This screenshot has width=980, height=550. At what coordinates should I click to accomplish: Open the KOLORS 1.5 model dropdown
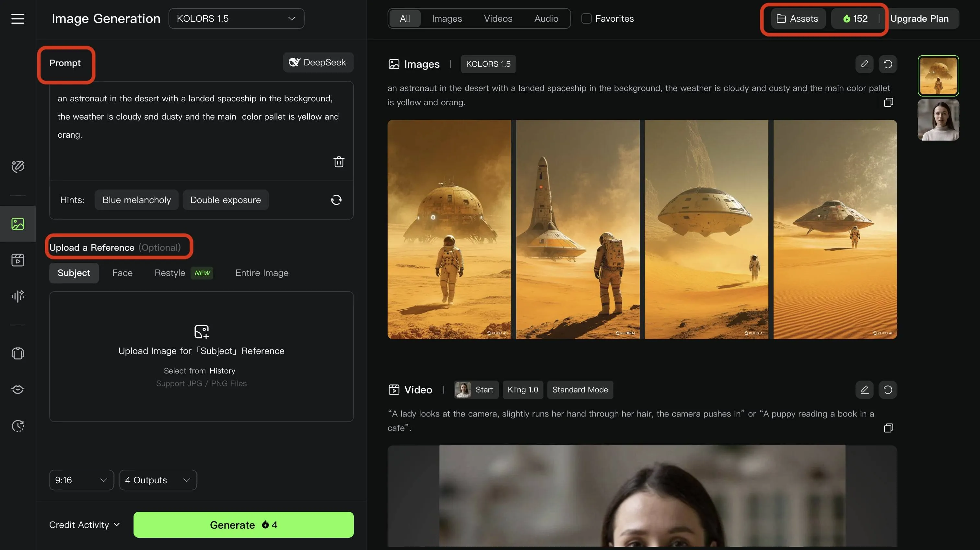tap(236, 19)
